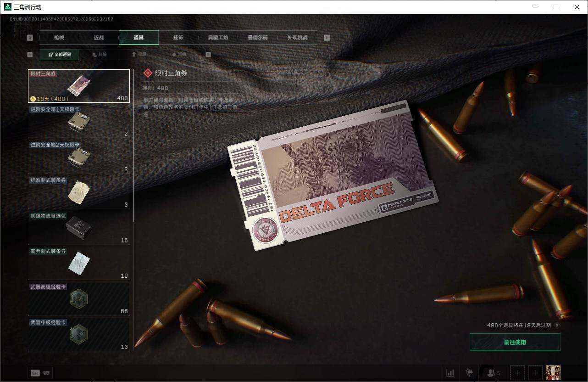Add teammate via second plus slot
The height and width of the screenshot is (382, 588).
[535, 373]
